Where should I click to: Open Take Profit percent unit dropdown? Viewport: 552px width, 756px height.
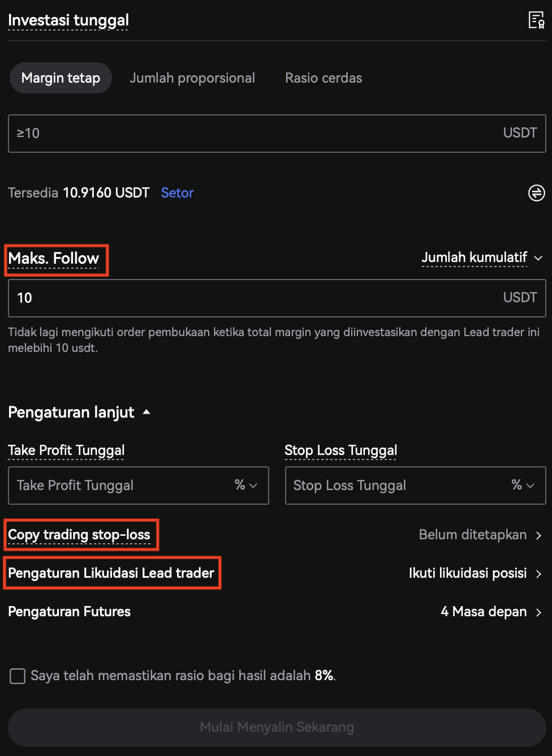click(x=246, y=486)
